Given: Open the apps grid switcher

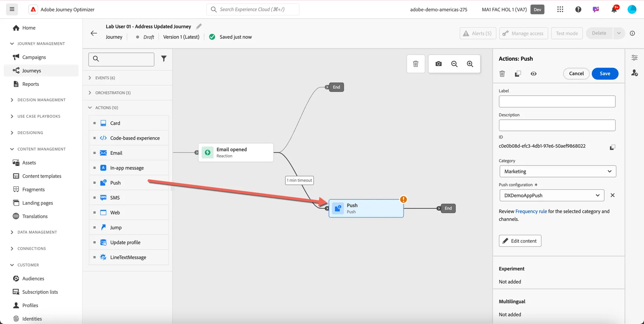Looking at the screenshot, I should (560, 9).
